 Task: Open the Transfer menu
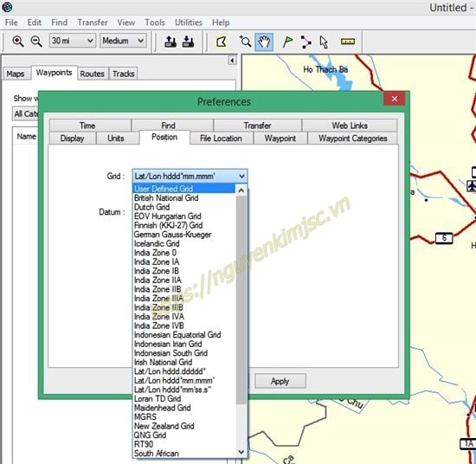coord(93,23)
